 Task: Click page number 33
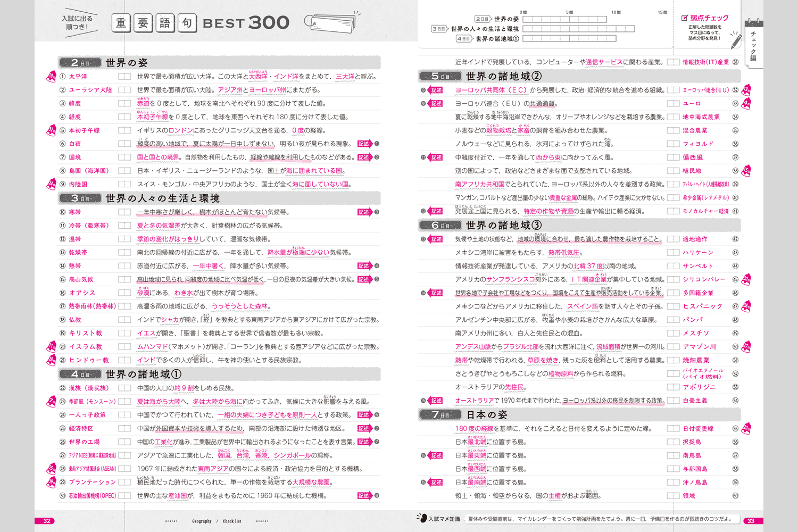coord(751,521)
